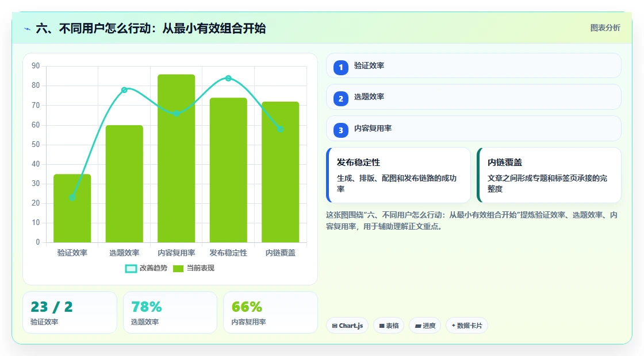Click the trend line peak above 发布稳定性
Screen dimensions: 644x356
[228, 78]
